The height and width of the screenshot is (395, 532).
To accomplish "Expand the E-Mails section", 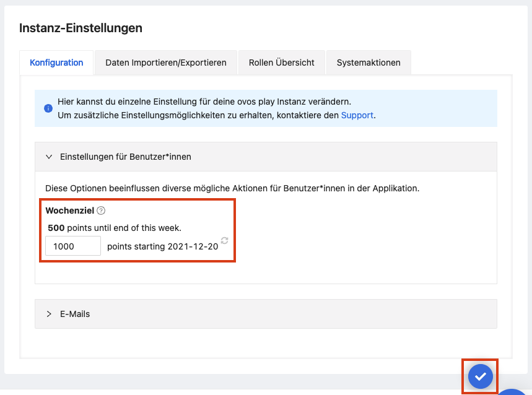I will click(266, 314).
